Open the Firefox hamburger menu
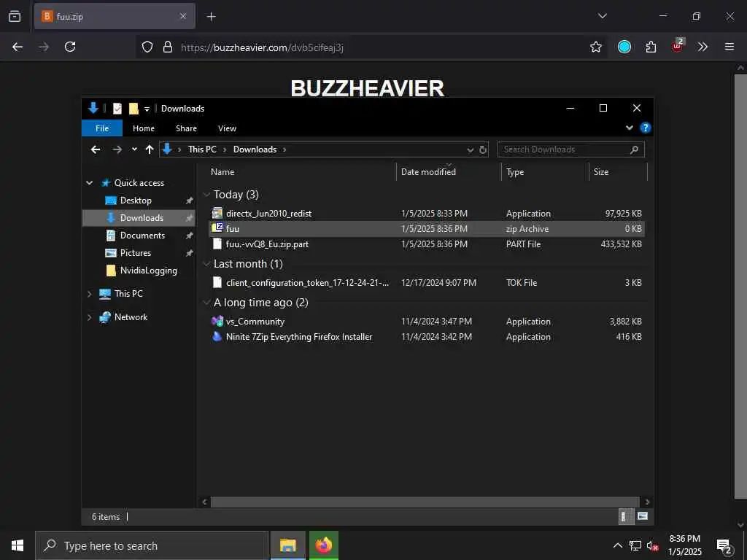Screen dimensions: 747x560 tap(729, 47)
